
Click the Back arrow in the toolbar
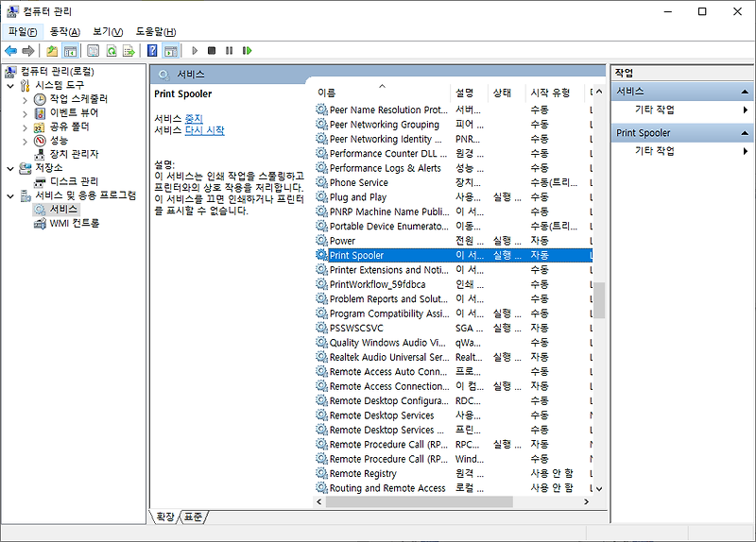tap(10, 51)
